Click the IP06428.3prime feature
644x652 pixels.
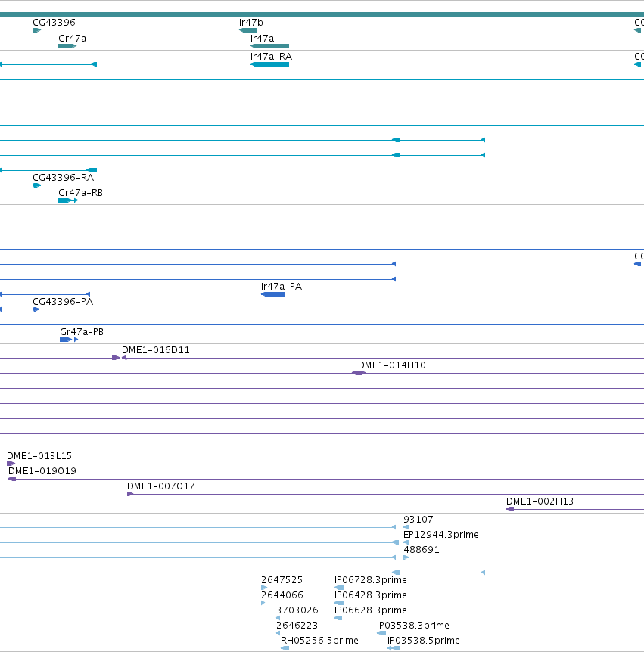point(339,603)
